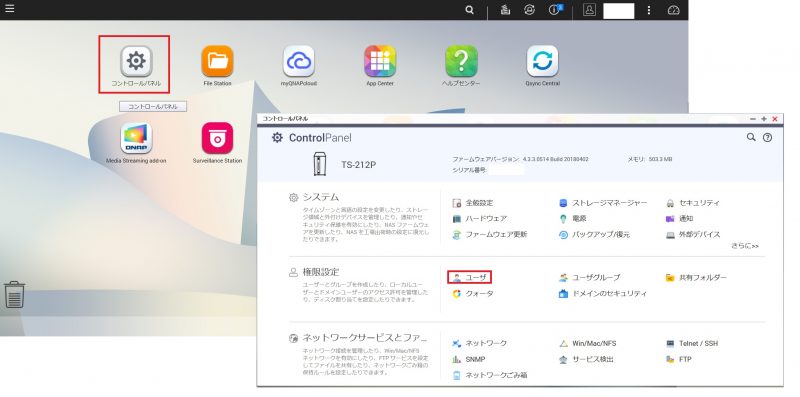Launch Qsync Central from the desktop
This screenshot has height=397, width=800.
point(542,65)
